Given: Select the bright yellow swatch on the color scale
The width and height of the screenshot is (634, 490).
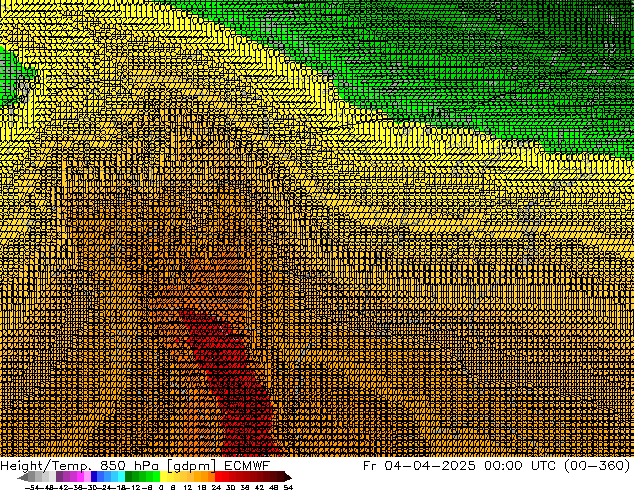Looking at the screenshot, I should tap(163, 477).
